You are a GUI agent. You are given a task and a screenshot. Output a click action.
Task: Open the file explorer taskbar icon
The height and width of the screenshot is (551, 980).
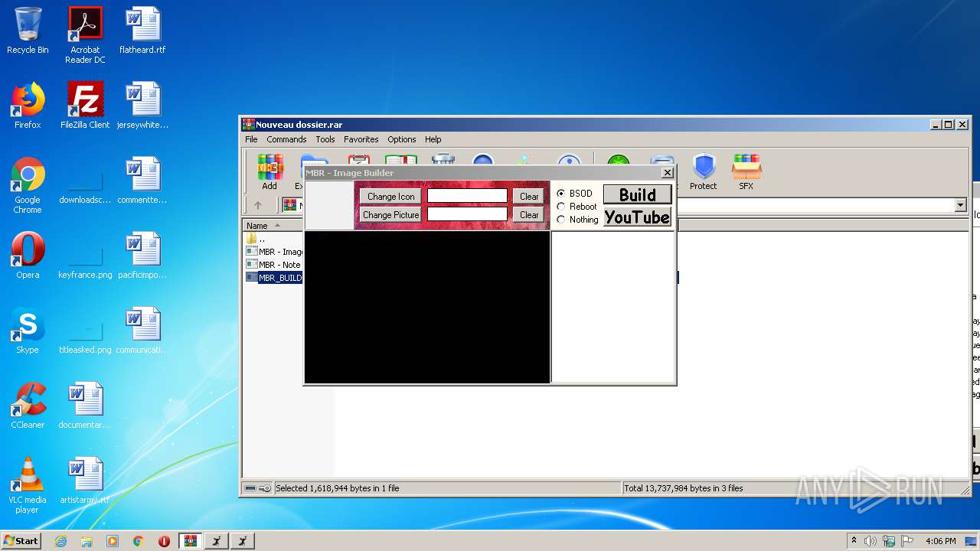coord(87,541)
